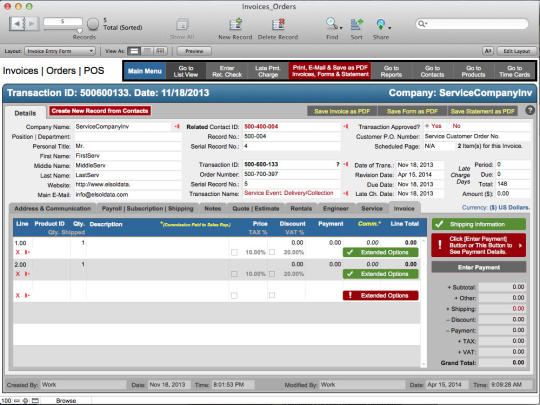Click the Aa formatting bar button

coord(488,51)
